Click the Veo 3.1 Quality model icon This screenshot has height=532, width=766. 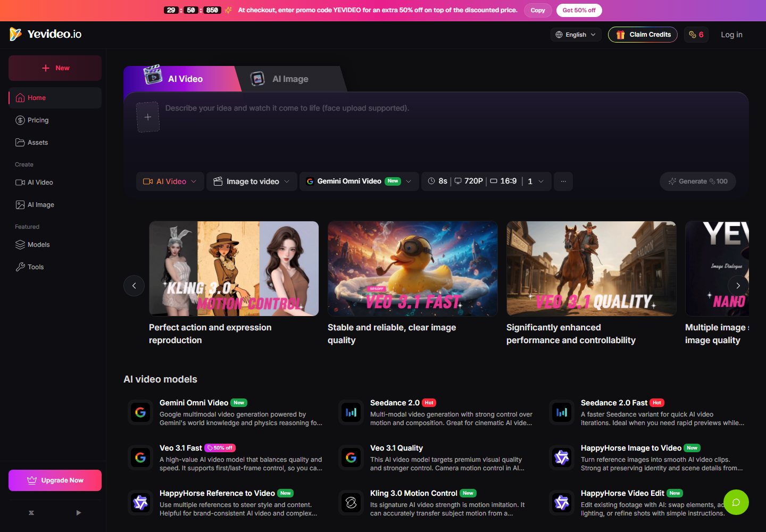click(351, 458)
